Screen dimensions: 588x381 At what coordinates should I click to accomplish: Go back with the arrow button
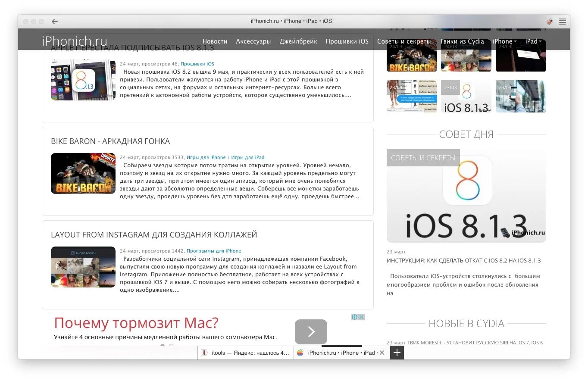pos(55,22)
